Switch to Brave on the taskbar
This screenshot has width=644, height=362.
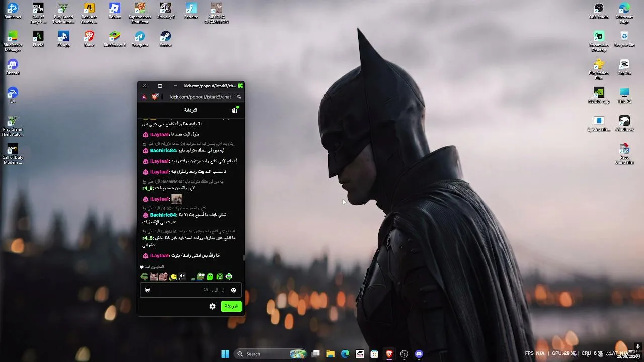click(389, 354)
